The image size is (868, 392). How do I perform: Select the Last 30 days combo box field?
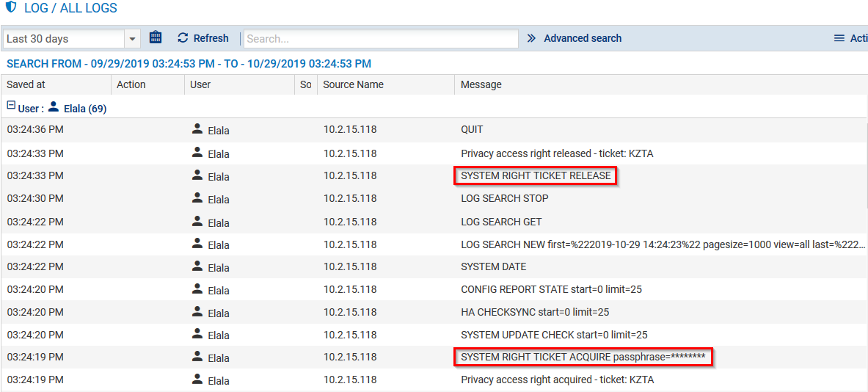[64, 39]
